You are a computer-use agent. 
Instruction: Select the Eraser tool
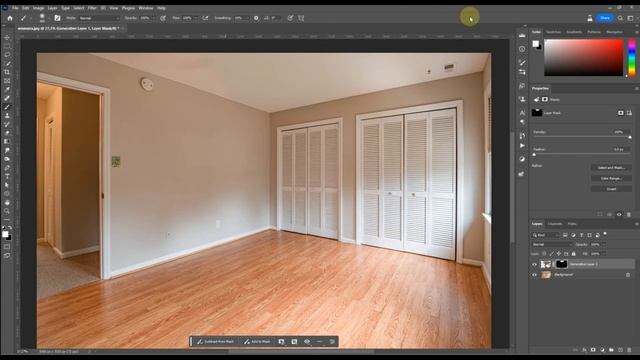click(7, 133)
